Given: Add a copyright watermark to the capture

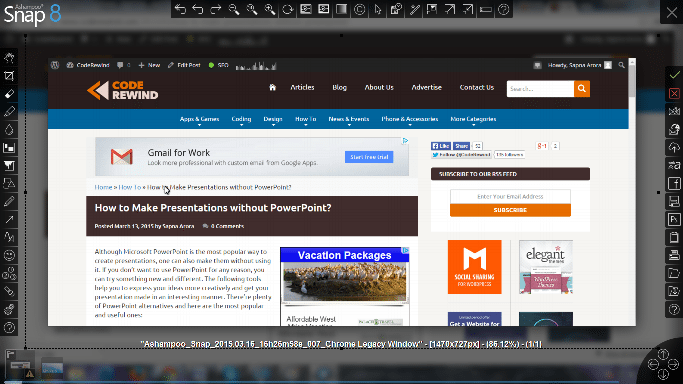Looking at the screenshot, I should coord(359,9).
